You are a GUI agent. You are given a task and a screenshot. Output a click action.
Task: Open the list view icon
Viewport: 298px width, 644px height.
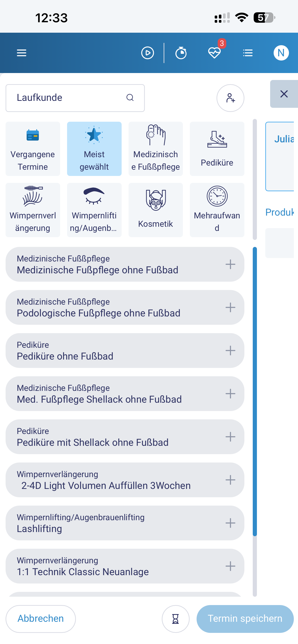pyautogui.click(x=248, y=53)
